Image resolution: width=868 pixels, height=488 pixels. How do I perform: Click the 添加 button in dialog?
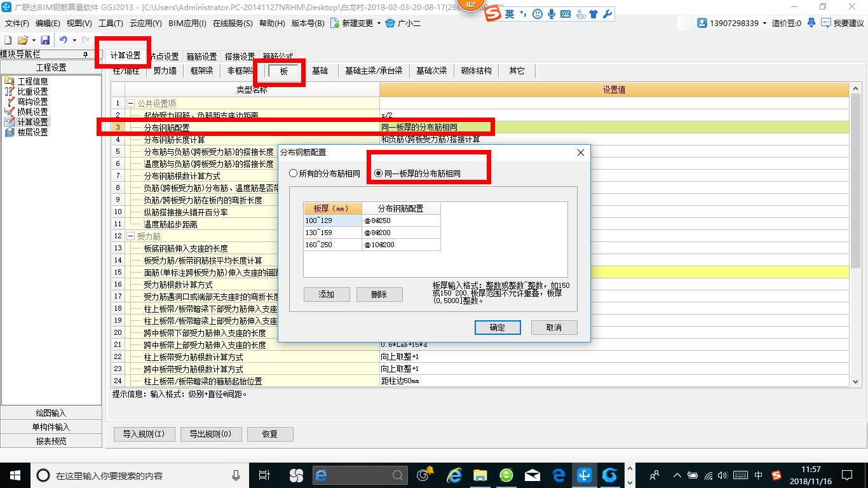tap(327, 294)
